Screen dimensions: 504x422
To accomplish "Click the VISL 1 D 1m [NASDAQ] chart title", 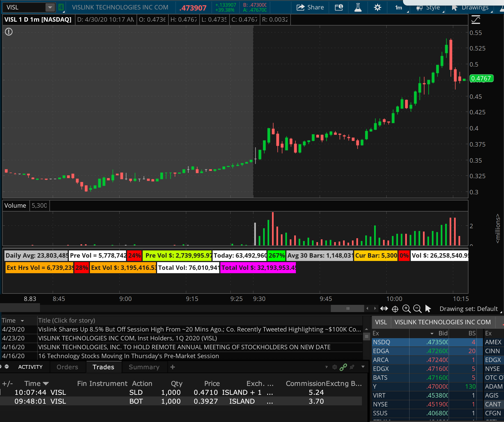I will [38, 19].
